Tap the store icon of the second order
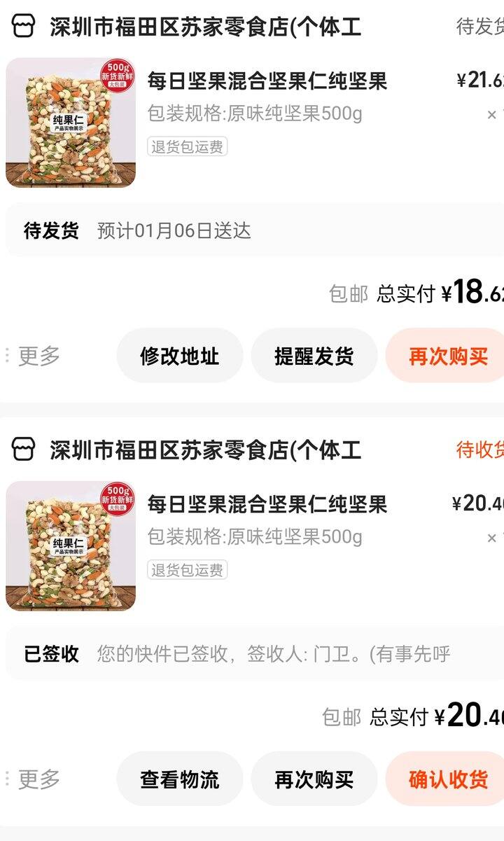Image resolution: width=504 pixels, height=841 pixels. click(23, 450)
